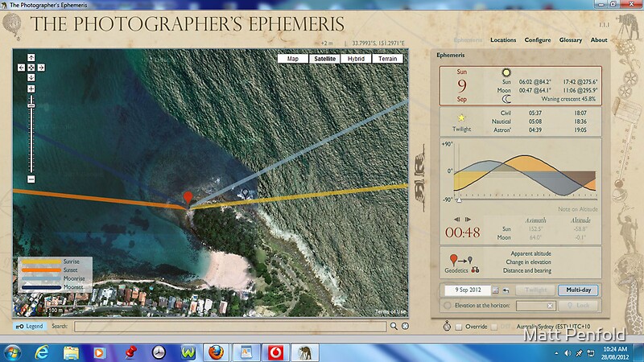The image size is (644, 362).
Task: Switch map view to Hybrid
Action: pos(356,59)
